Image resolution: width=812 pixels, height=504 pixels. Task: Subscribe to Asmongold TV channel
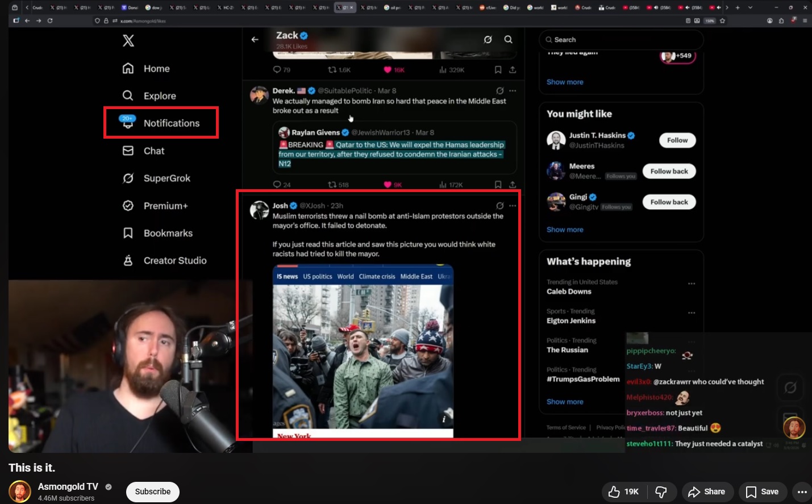pyautogui.click(x=152, y=491)
